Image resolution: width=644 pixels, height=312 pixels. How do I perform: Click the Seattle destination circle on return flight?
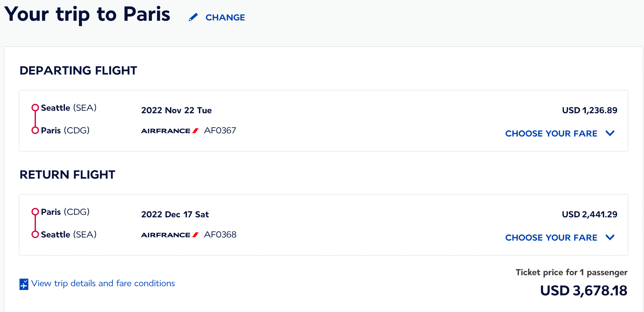tap(35, 234)
